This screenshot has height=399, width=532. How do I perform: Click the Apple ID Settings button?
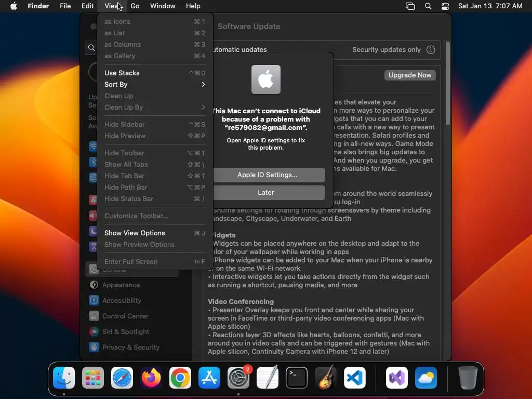tap(269, 175)
